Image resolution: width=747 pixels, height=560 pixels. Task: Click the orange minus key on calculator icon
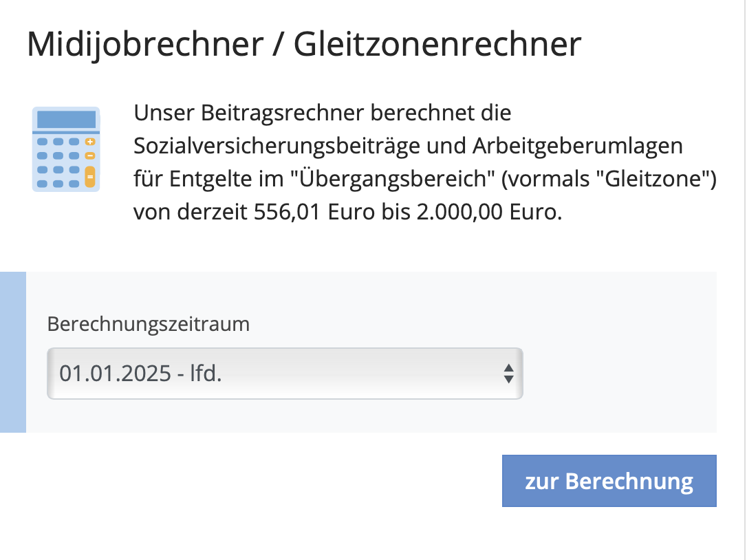pyautogui.click(x=90, y=155)
